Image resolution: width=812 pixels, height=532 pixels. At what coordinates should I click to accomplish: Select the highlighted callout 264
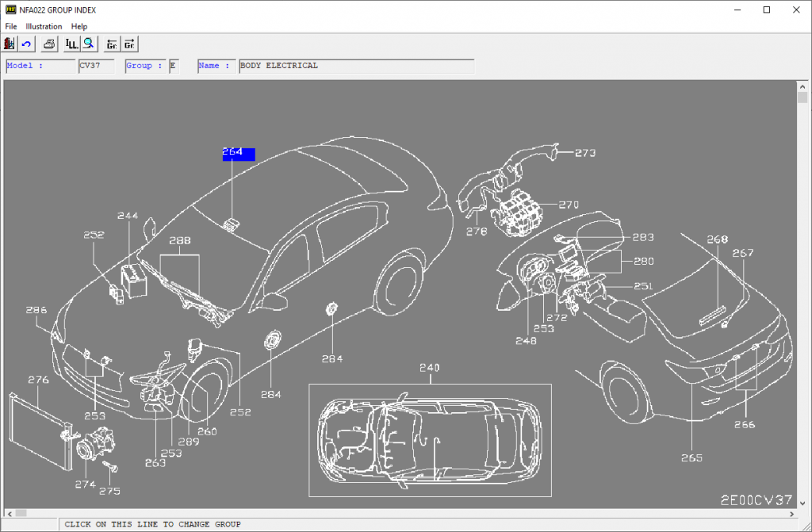pos(239,154)
